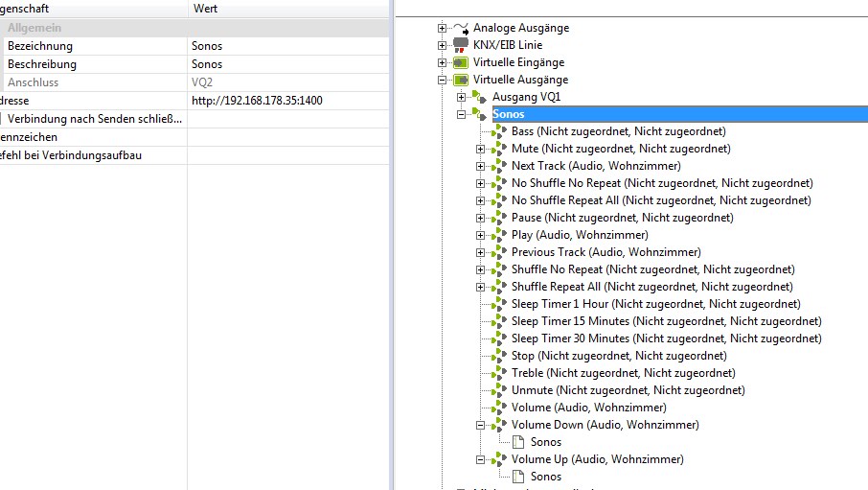Expand the Analoge Ausgänge tree node
Image resolution: width=868 pixels, height=490 pixels.
443,28
